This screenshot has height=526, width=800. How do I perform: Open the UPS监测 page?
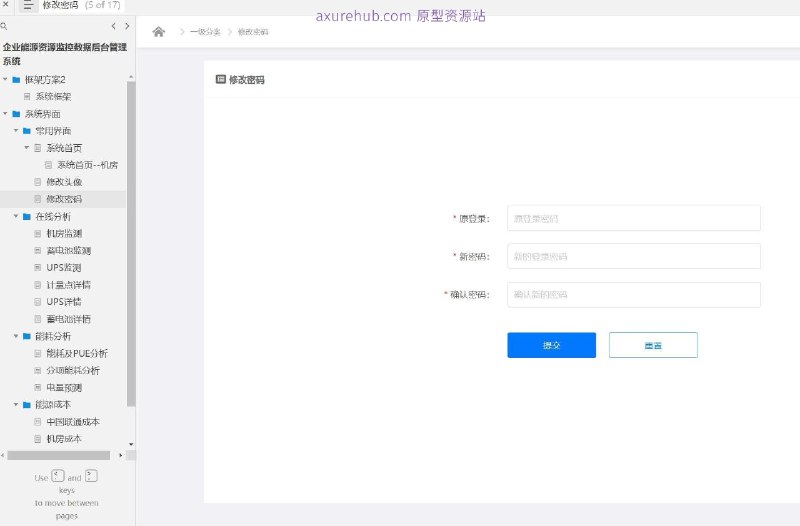click(x=63, y=267)
